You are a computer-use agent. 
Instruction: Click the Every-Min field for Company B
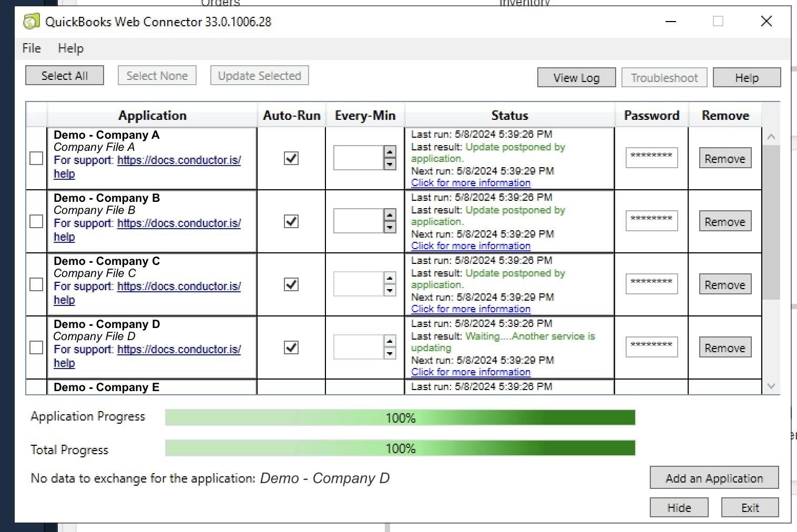pyautogui.click(x=359, y=221)
